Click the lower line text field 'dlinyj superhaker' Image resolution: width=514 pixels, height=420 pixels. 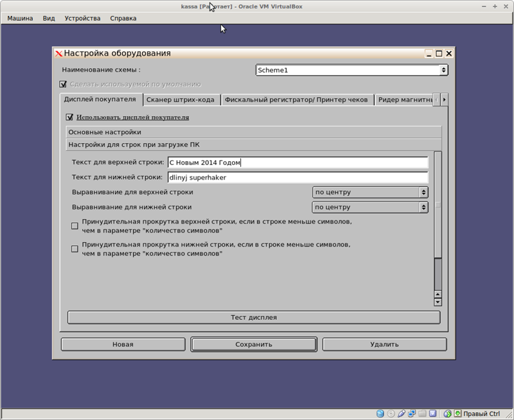tap(297, 177)
